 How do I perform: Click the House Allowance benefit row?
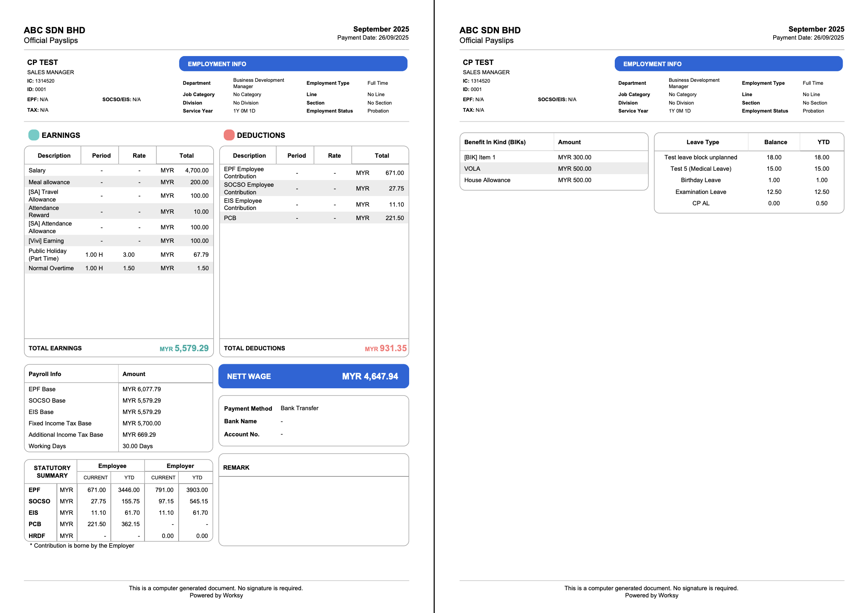point(554,180)
